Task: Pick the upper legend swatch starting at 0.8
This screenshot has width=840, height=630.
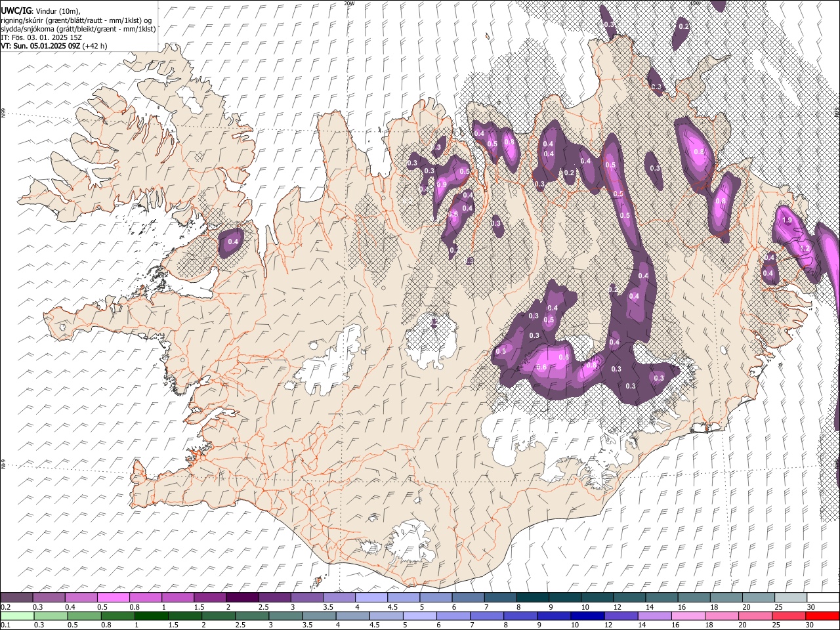Action: (x=145, y=597)
